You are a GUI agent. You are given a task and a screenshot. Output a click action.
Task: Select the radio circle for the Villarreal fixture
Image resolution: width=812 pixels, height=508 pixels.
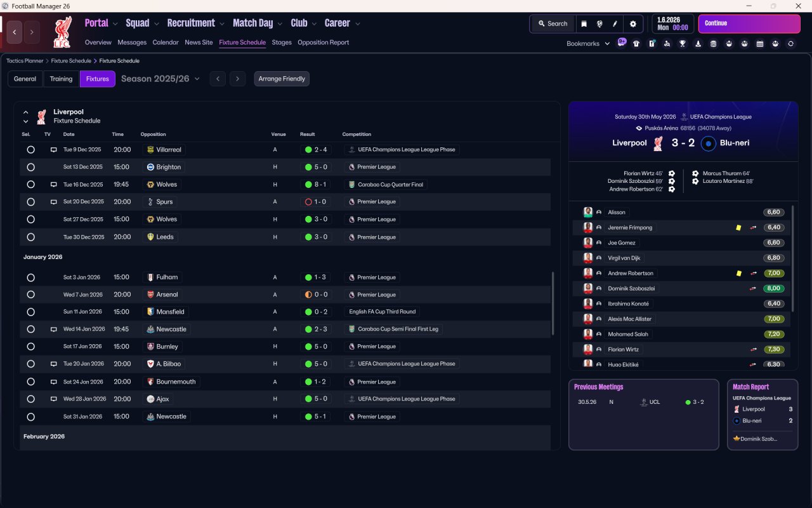(x=30, y=150)
